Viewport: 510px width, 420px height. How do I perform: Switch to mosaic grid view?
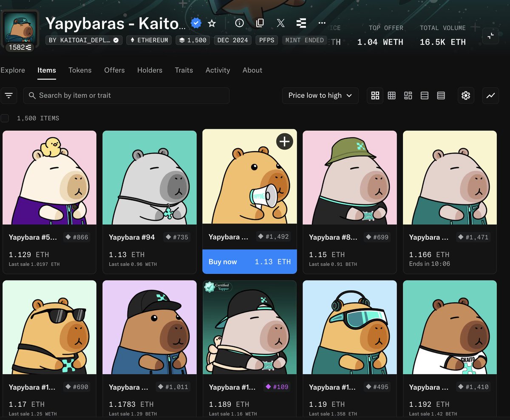(x=408, y=96)
